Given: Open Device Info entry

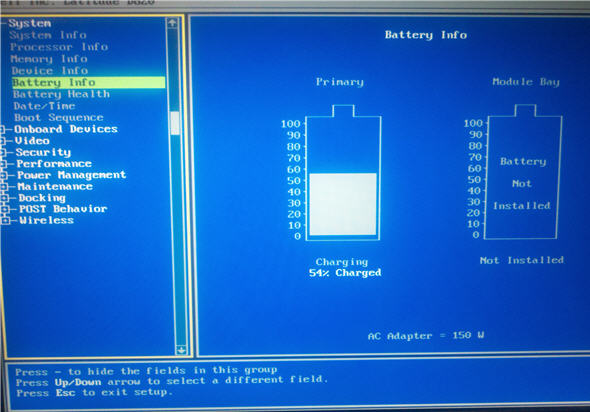Looking at the screenshot, I should pyautogui.click(x=50, y=71).
